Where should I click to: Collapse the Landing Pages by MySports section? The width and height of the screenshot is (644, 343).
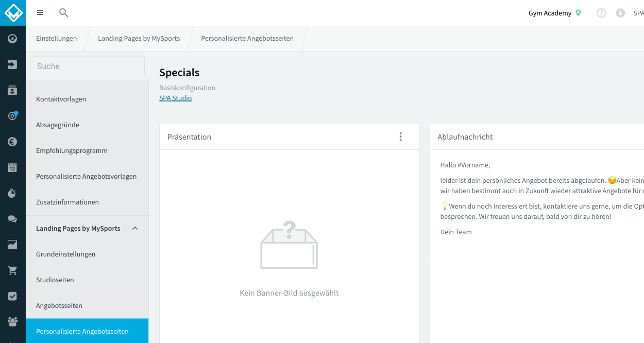135,228
